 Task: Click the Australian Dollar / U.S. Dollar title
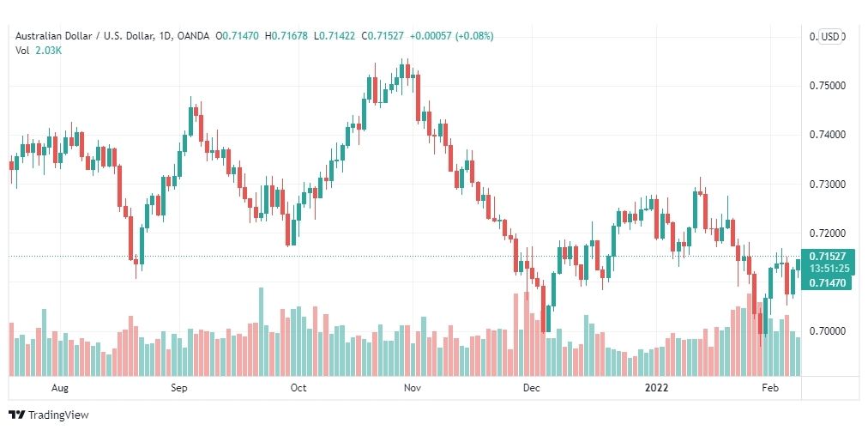click(x=93, y=36)
